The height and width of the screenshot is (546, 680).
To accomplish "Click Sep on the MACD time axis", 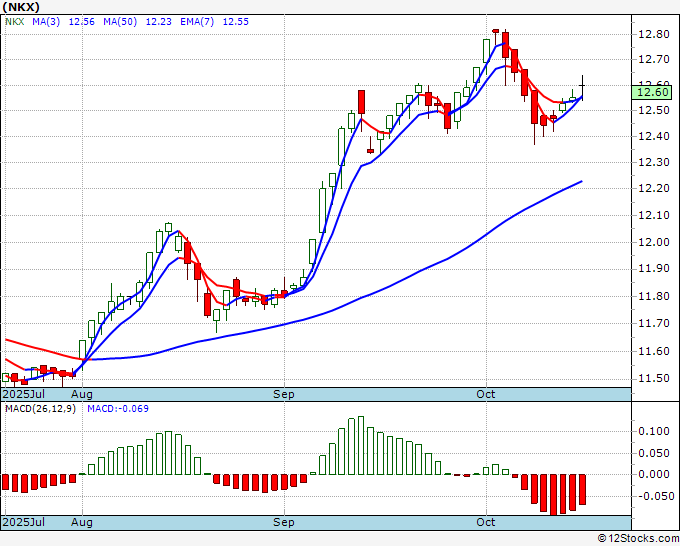I will 284,522.
